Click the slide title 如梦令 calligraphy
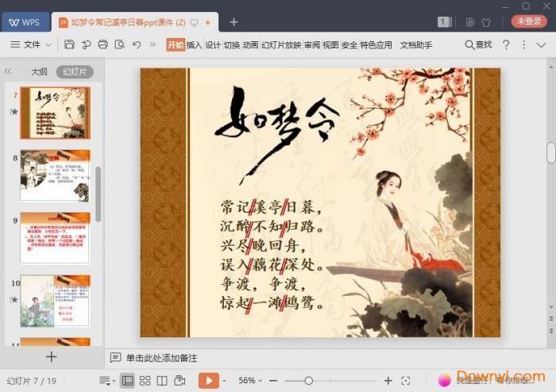The height and width of the screenshot is (392, 556). pyautogui.click(x=277, y=135)
